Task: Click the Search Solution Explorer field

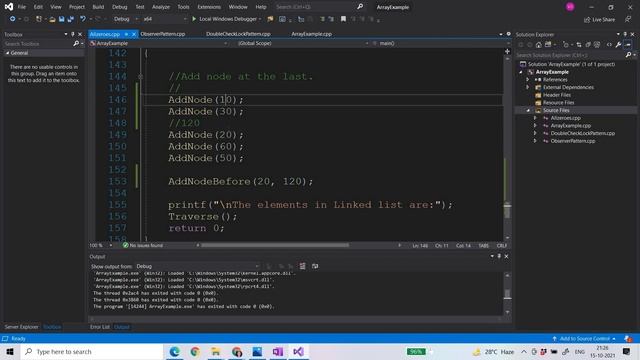Action: tap(570, 55)
